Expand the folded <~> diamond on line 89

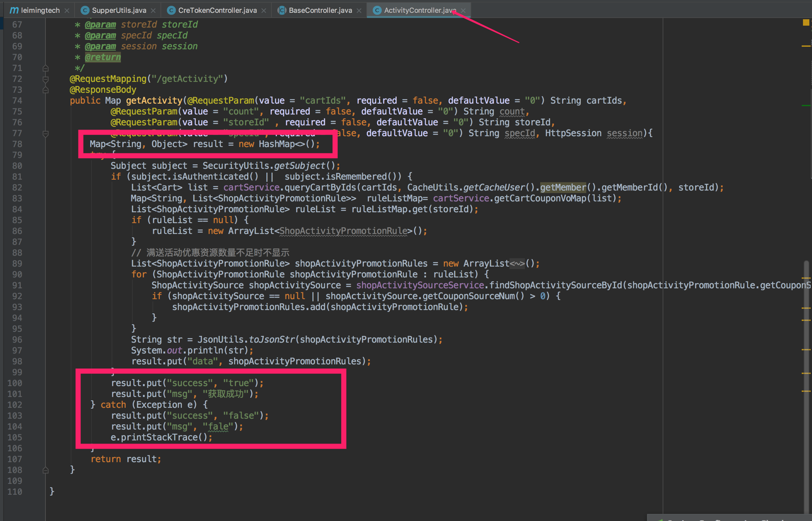point(518,263)
